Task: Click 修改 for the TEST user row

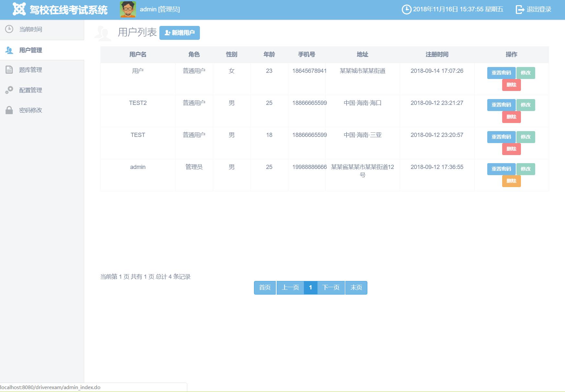Action: coord(525,137)
